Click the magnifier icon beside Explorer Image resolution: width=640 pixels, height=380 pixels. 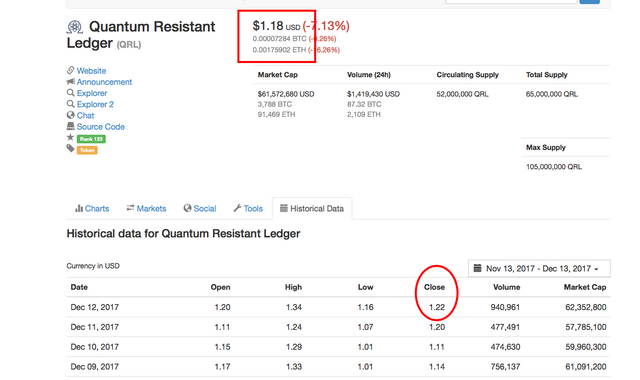tap(71, 93)
